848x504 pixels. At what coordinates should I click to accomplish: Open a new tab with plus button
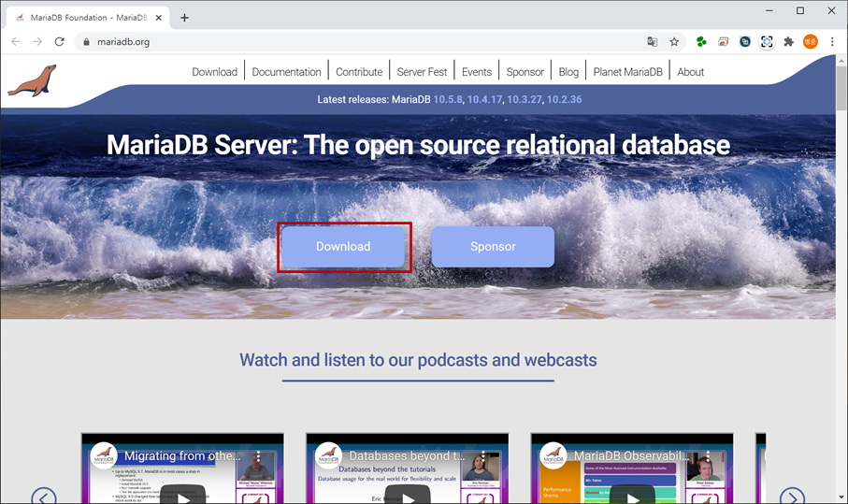[184, 18]
